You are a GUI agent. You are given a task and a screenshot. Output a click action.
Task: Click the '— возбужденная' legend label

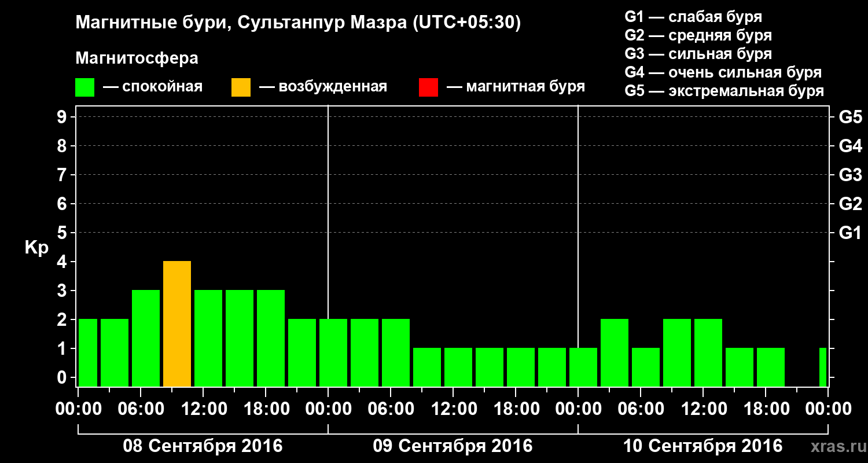(323, 87)
